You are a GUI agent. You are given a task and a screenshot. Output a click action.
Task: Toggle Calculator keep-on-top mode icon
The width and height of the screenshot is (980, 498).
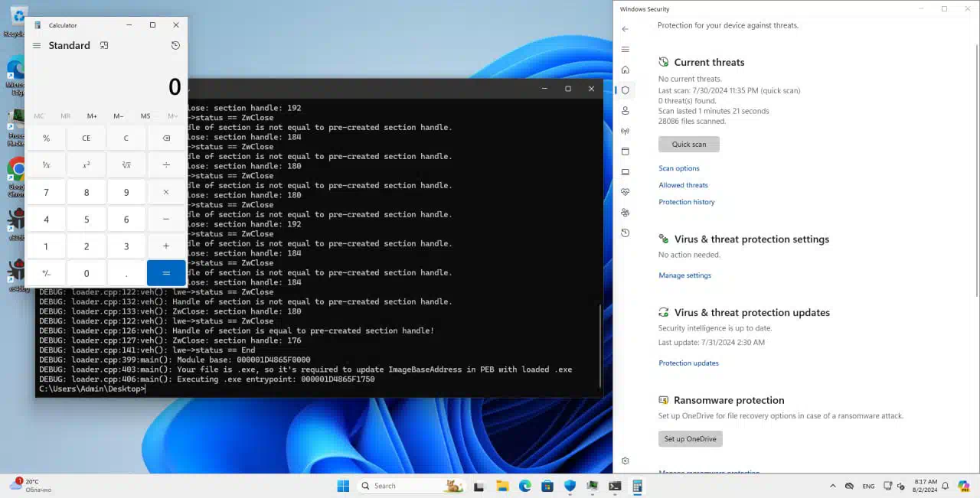(104, 45)
